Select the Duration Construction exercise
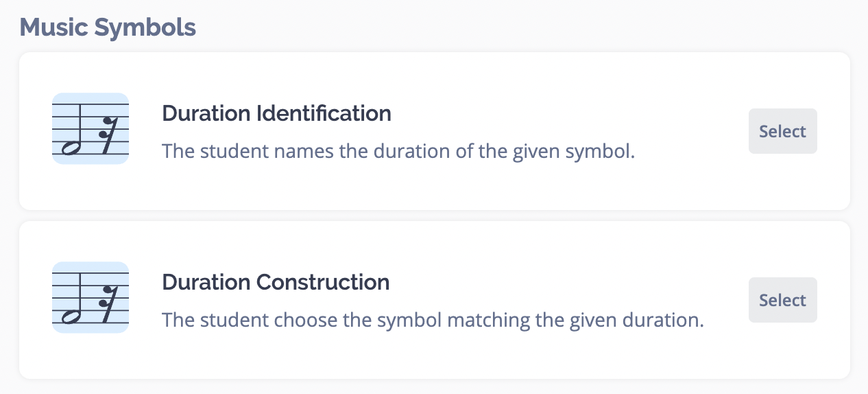Image resolution: width=868 pixels, height=394 pixels. coord(782,300)
